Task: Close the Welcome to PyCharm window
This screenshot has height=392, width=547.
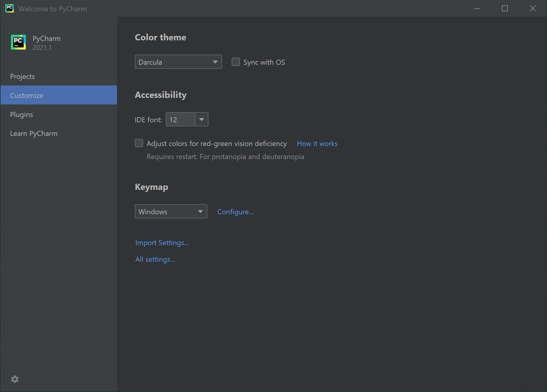Action: (x=533, y=8)
